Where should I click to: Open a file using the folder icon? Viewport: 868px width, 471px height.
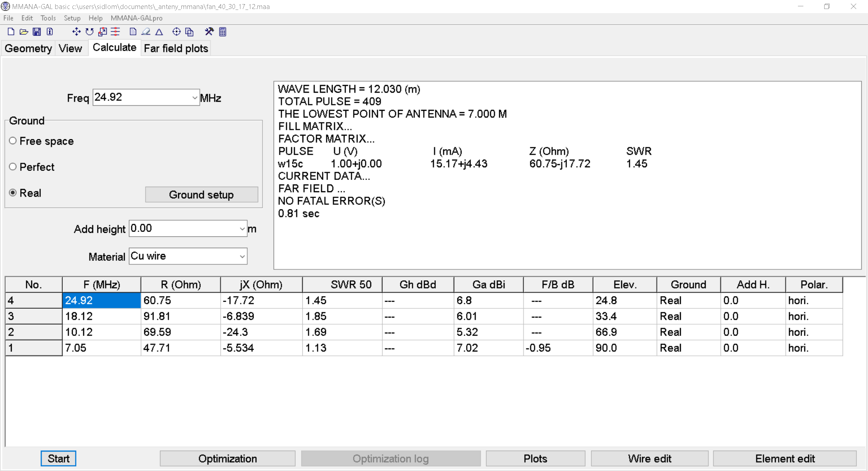[x=24, y=32]
